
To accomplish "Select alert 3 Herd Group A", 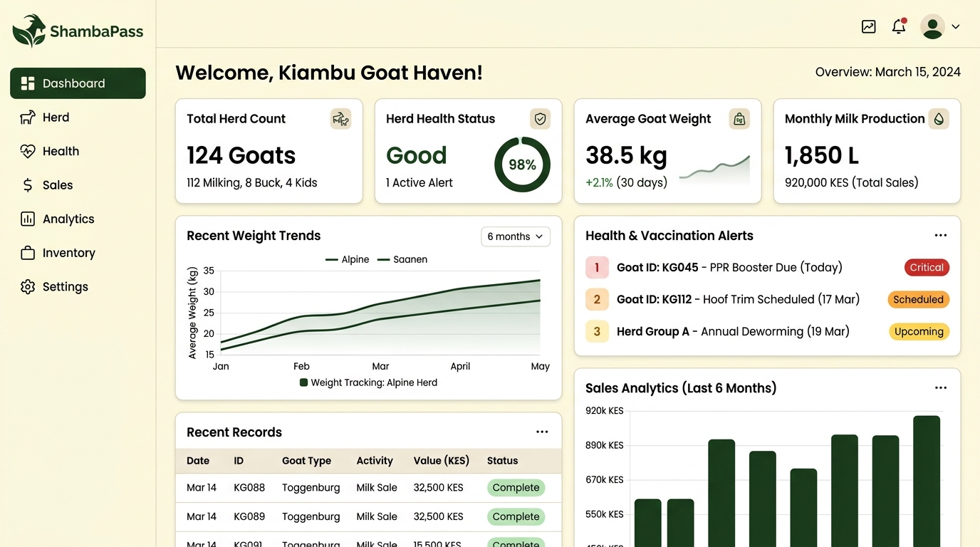I will [x=767, y=332].
